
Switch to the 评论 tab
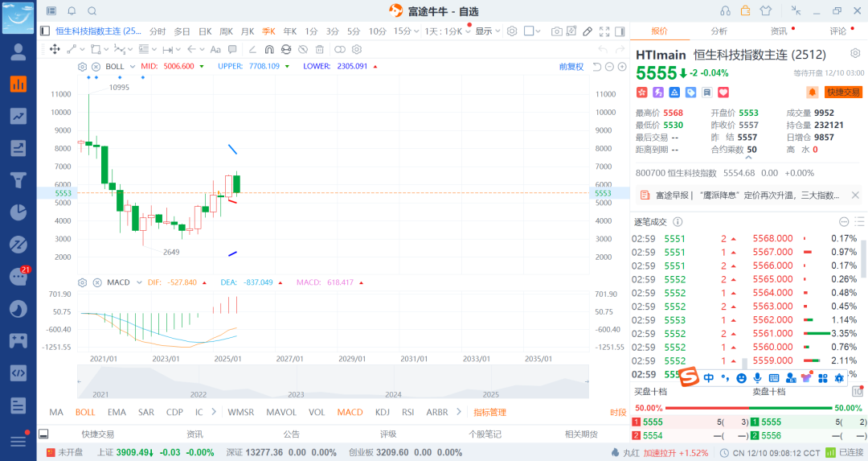838,31
